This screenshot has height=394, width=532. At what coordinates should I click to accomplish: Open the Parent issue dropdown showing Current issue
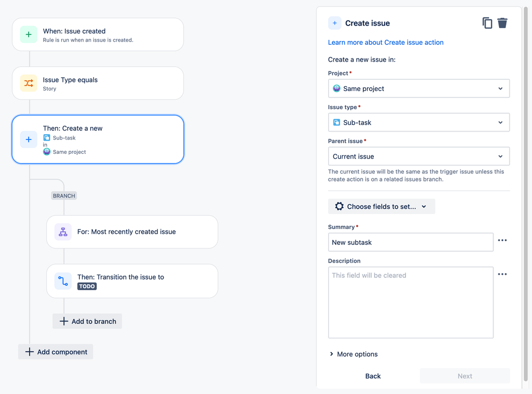(x=419, y=156)
